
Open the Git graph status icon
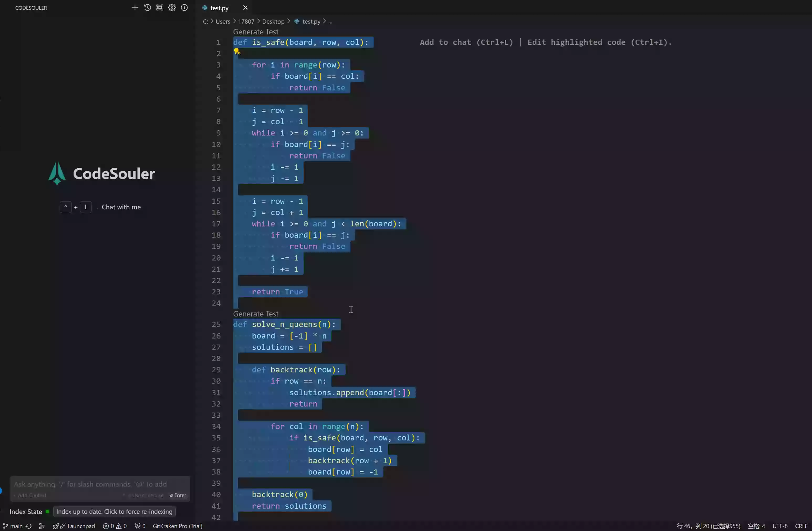[x=41, y=526]
